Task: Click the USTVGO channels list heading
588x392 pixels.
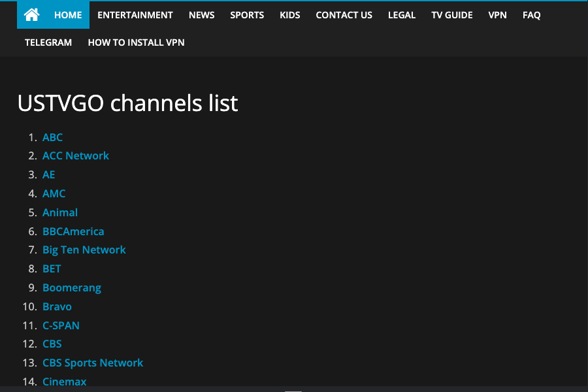Action: pos(127,103)
